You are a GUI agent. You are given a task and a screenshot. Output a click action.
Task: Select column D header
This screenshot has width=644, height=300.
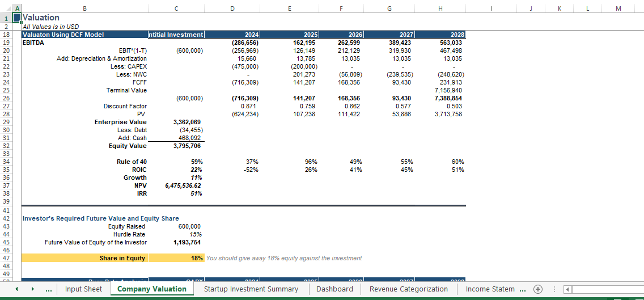(232, 9)
